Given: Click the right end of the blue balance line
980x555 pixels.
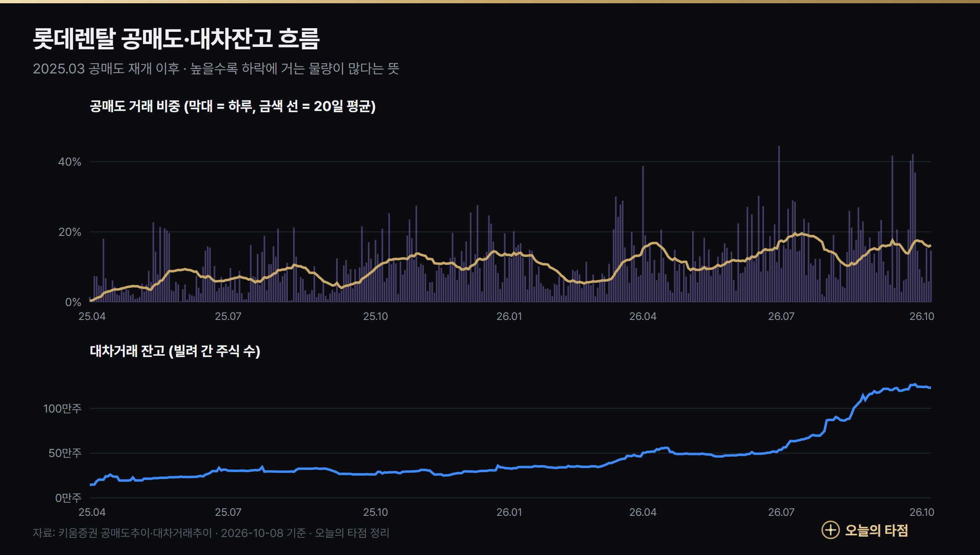Looking at the screenshot, I should pos(930,388).
